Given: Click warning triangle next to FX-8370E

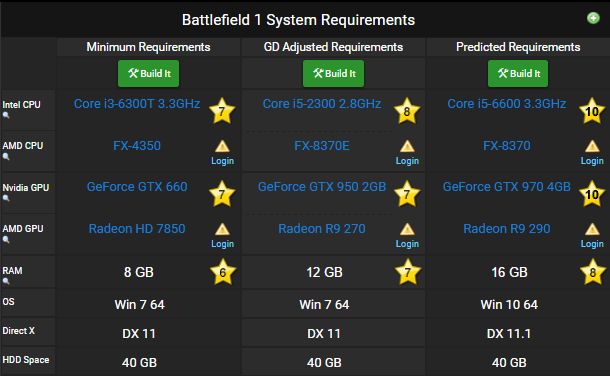Looking at the screenshot, I should point(407,146).
